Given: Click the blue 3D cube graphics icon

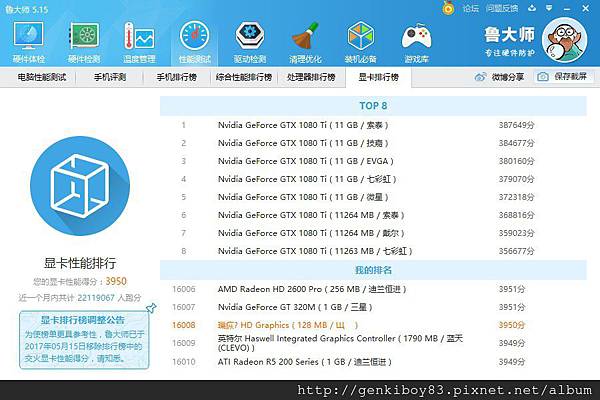Looking at the screenshot, I should point(80,186).
